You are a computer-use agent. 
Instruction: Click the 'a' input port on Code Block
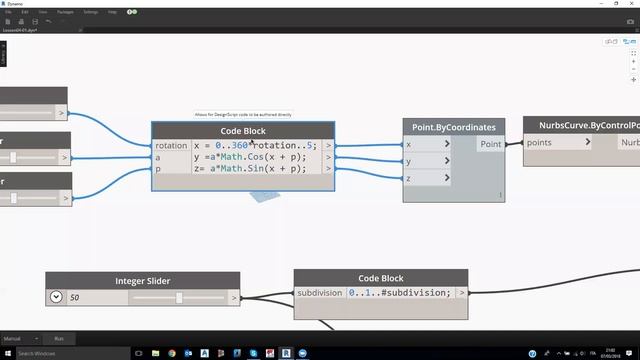tap(171, 158)
